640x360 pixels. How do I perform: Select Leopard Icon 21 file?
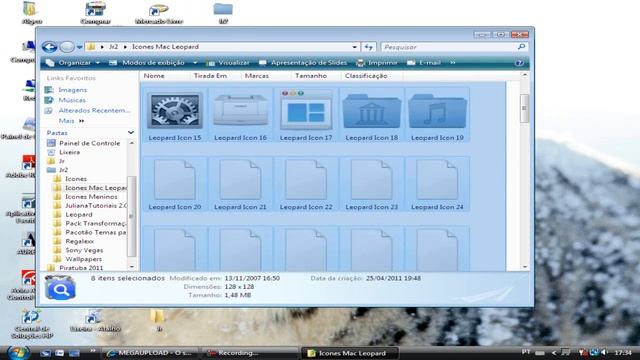(240, 184)
